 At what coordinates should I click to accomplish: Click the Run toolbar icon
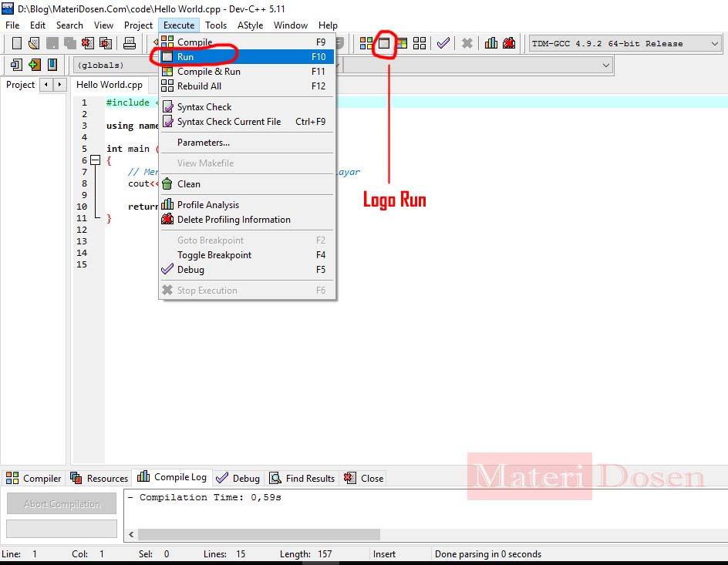click(x=384, y=43)
